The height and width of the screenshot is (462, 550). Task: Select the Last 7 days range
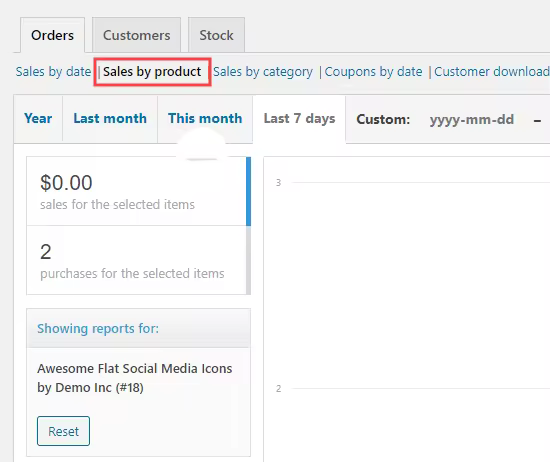pyautogui.click(x=299, y=119)
